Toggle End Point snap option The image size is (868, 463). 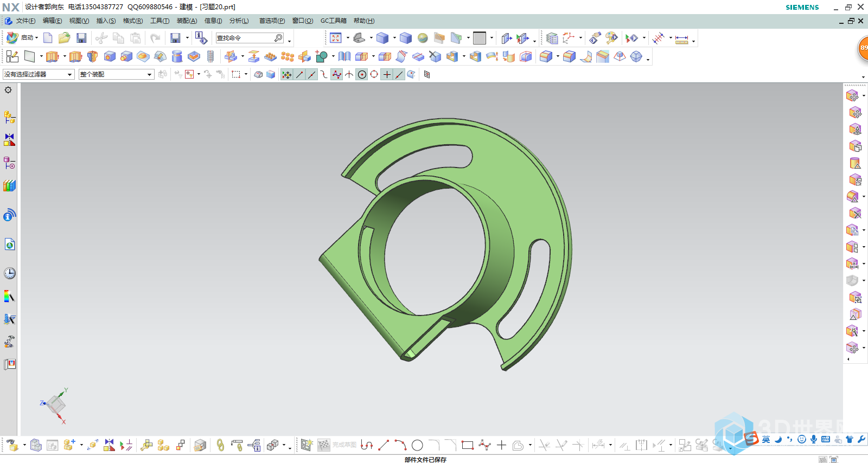[x=299, y=75]
